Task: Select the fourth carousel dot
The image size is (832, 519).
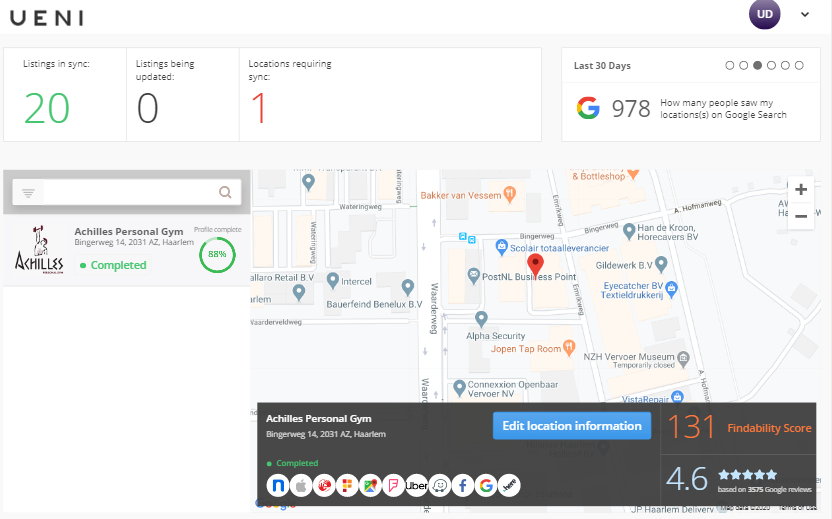Action: click(x=772, y=65)
